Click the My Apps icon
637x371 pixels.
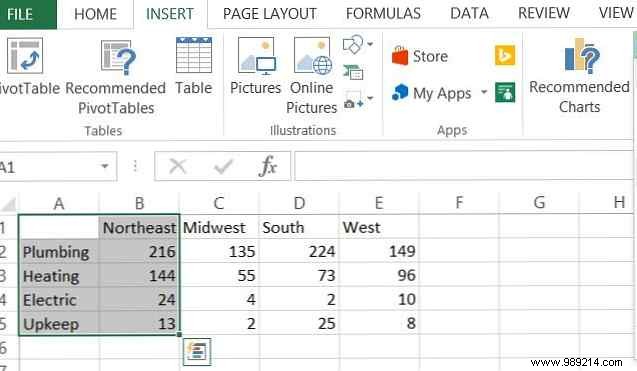[x=400, y=93]
